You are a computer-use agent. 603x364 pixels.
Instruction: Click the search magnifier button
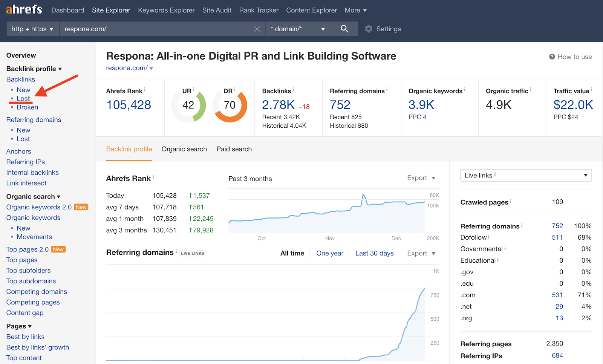(344, 29)
